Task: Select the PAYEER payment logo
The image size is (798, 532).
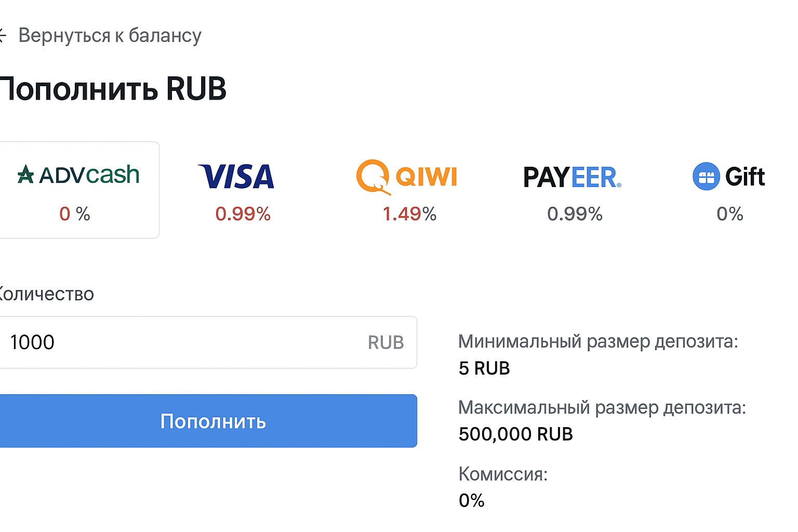Action: click(572, 177)
